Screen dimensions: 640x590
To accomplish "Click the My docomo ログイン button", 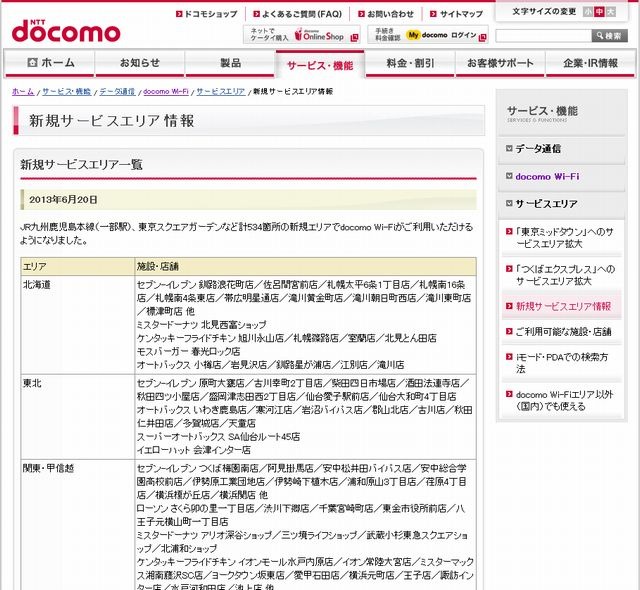I will (x=427, y=34).
